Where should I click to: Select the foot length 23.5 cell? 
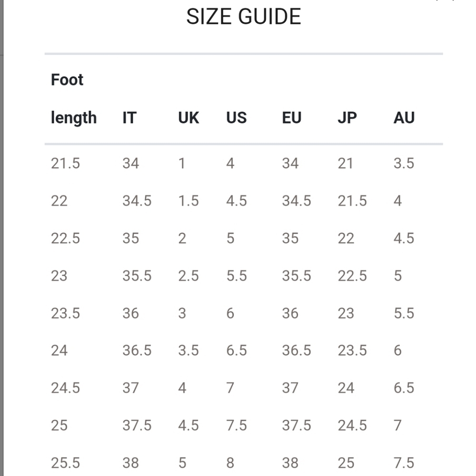click(x=65, y=314)
